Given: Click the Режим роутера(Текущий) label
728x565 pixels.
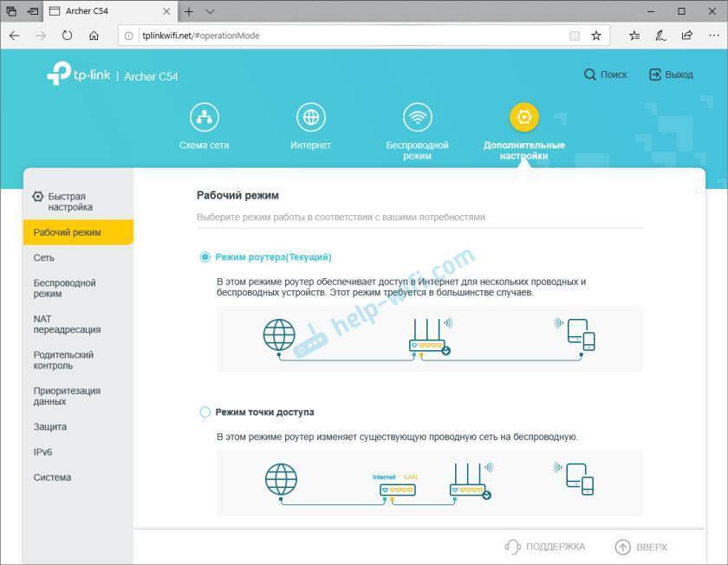Looking at the screenshot, I should pos(274,257).
